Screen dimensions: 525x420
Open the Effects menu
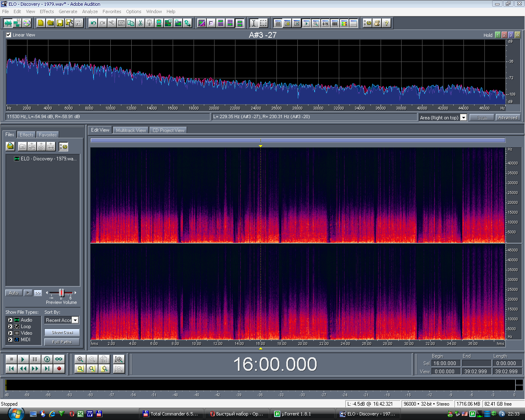47,11
